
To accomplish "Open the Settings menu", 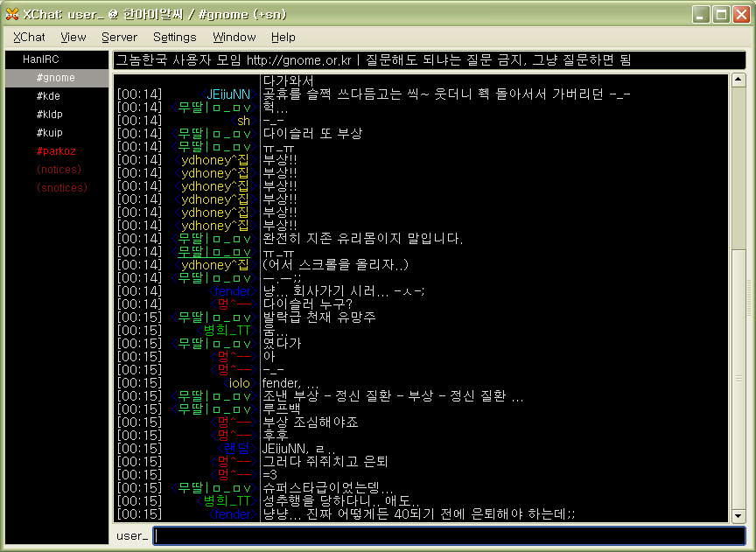I will click(174, 37).
